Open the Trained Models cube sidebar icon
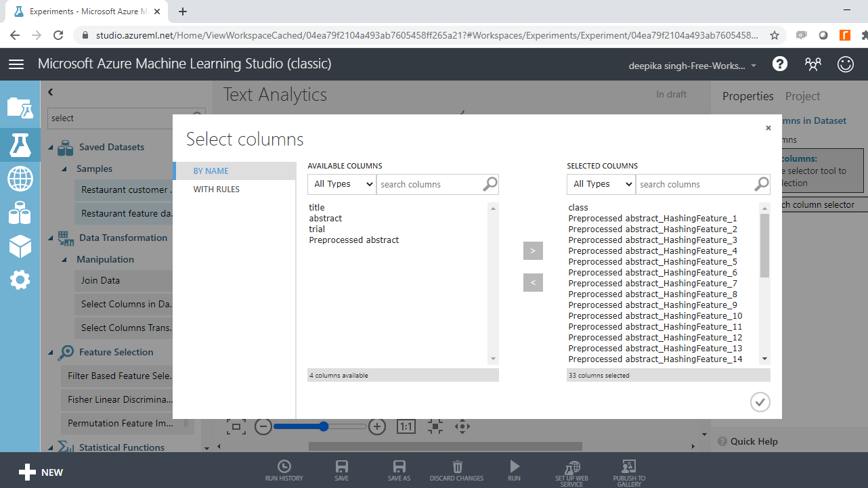 (20, 246)
